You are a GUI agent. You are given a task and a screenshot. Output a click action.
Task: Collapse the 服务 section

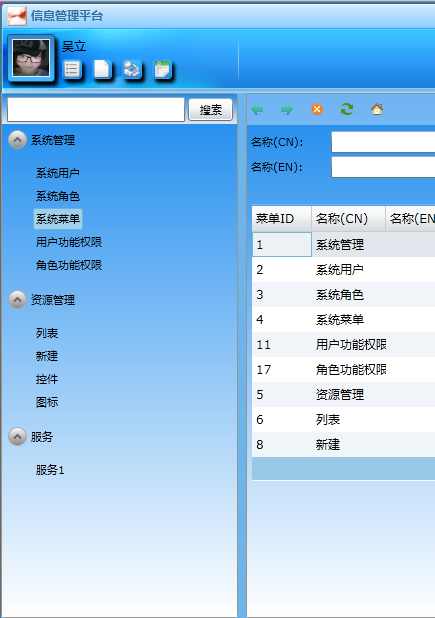coord(17,437)
